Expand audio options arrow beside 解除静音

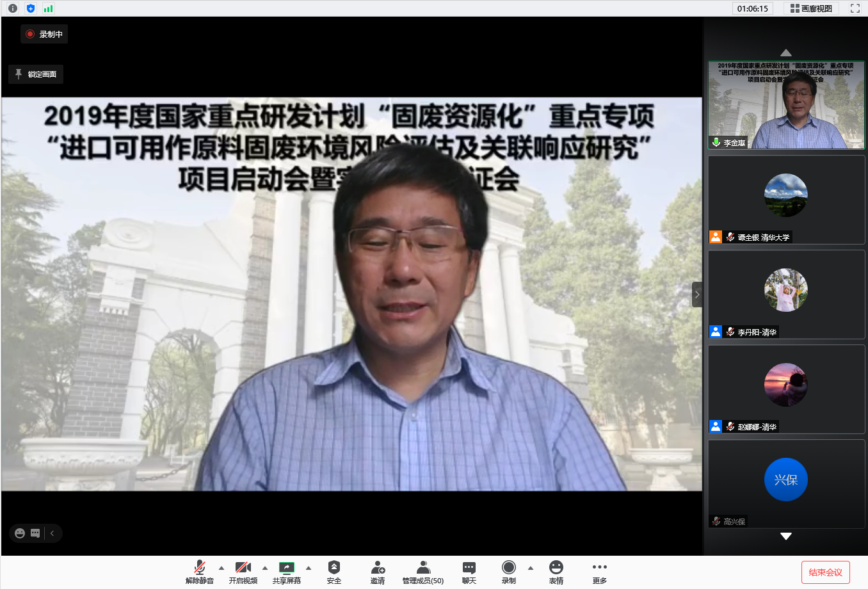tap(221, 568)
